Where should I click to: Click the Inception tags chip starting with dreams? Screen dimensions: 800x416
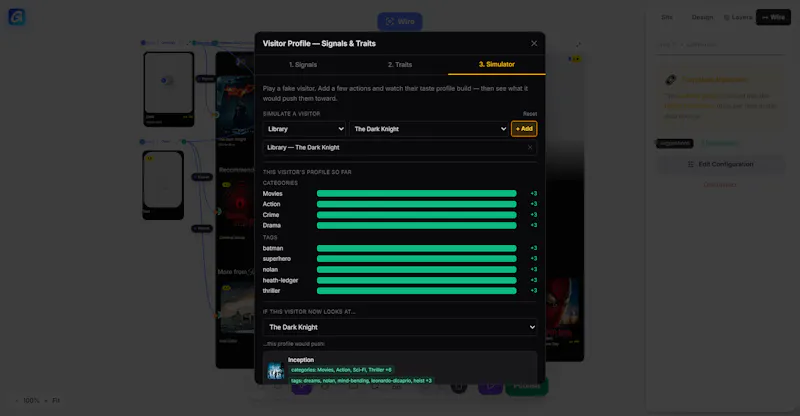[x=361, y=381]
